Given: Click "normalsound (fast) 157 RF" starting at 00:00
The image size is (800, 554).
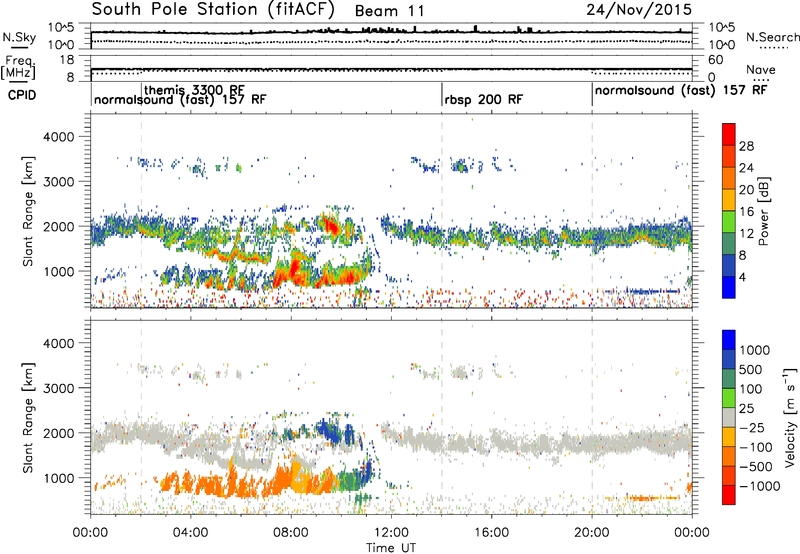Looking at the screenshot, I should pos(180,99).
